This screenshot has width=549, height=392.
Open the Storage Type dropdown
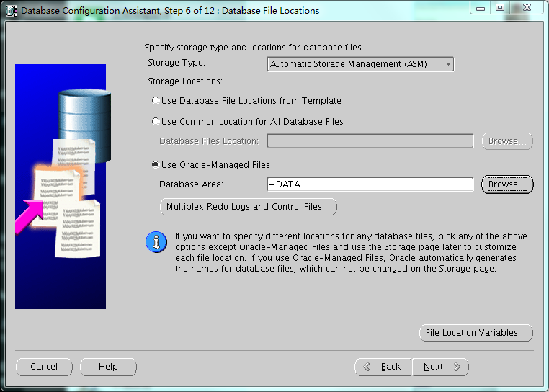point(360,64)
